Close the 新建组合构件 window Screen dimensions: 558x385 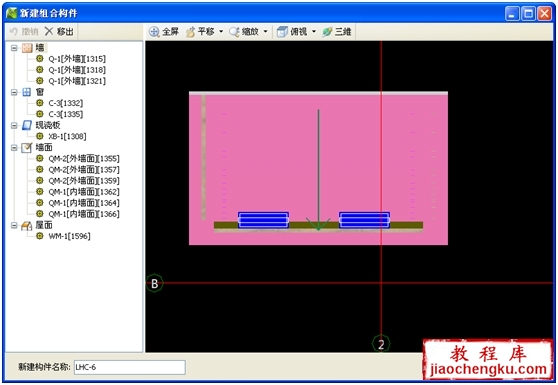(544, 14)
